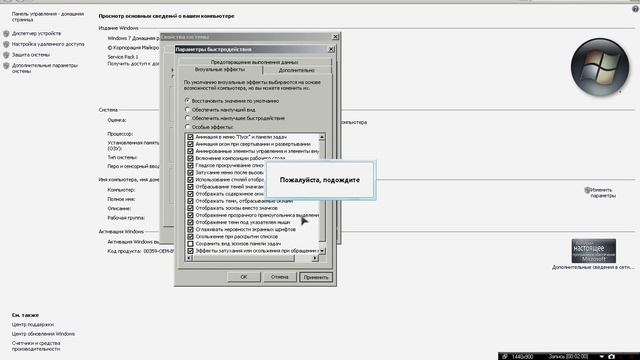640x360 pixels.
Task: Click the Device Manager shield icon
Action: (x=6, y=33)
